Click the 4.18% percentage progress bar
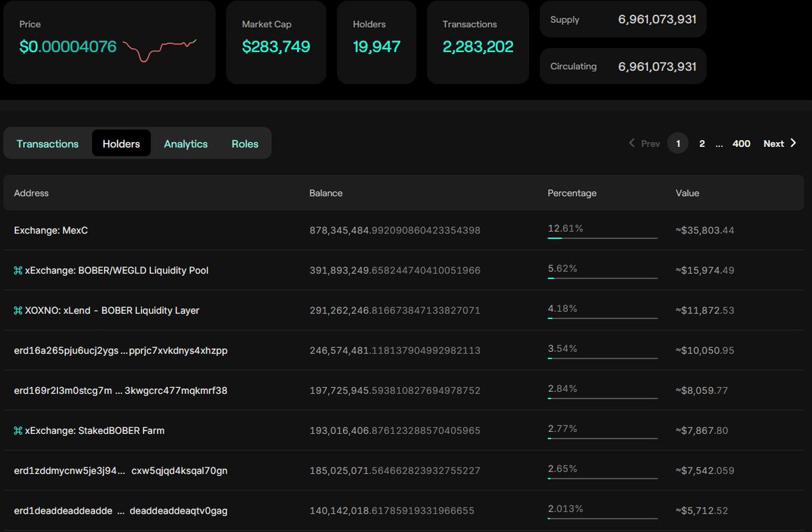The width and height of the screenshot is (812, 532). tap(602, 317)
